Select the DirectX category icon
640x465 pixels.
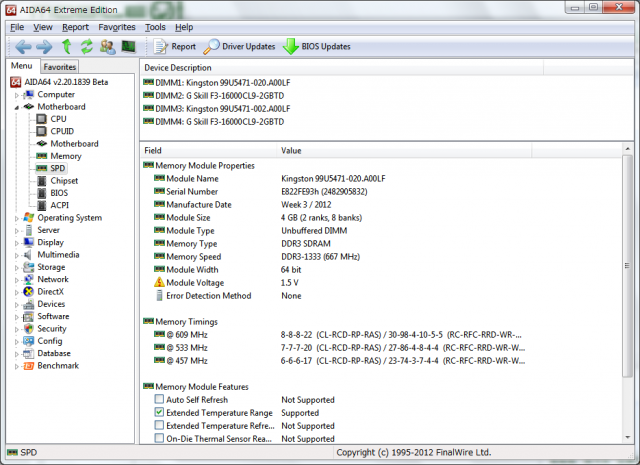29,291
